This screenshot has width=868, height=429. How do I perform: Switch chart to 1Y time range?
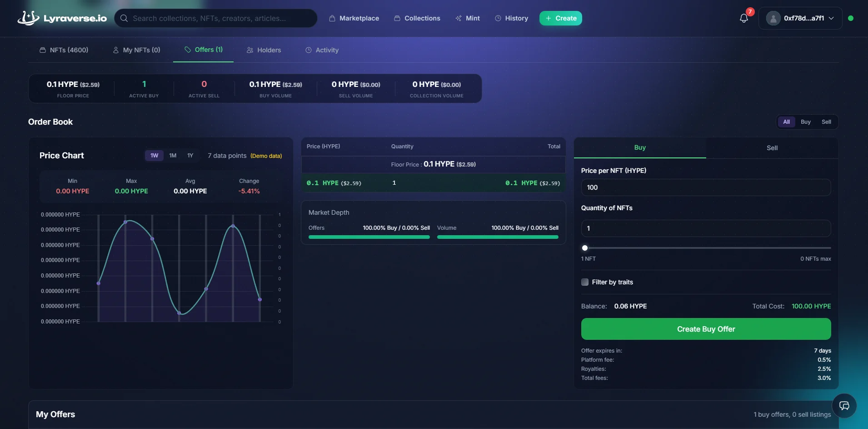coord(190,155)
